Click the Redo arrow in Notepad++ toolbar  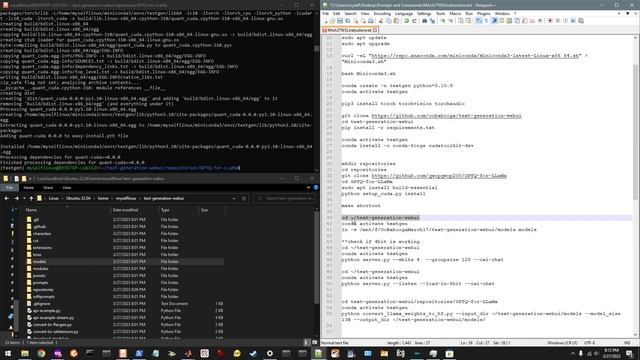pyautogui.click(x=414, y=20)
